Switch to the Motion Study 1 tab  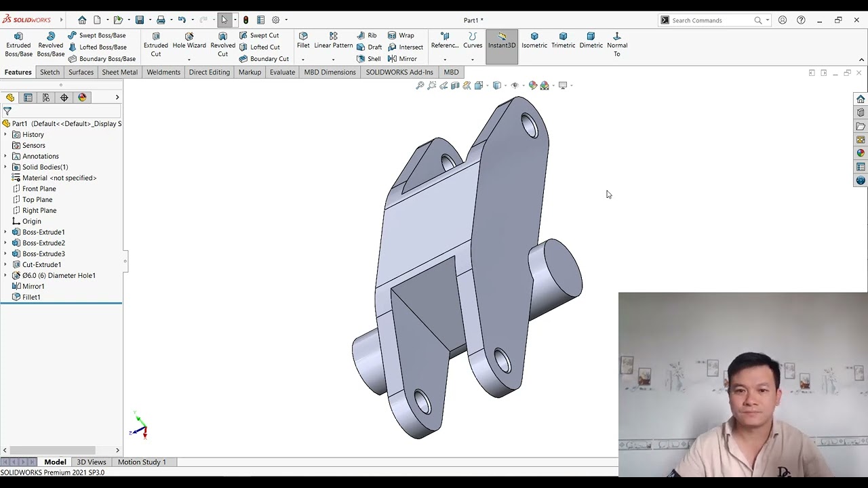coord(142,462)
